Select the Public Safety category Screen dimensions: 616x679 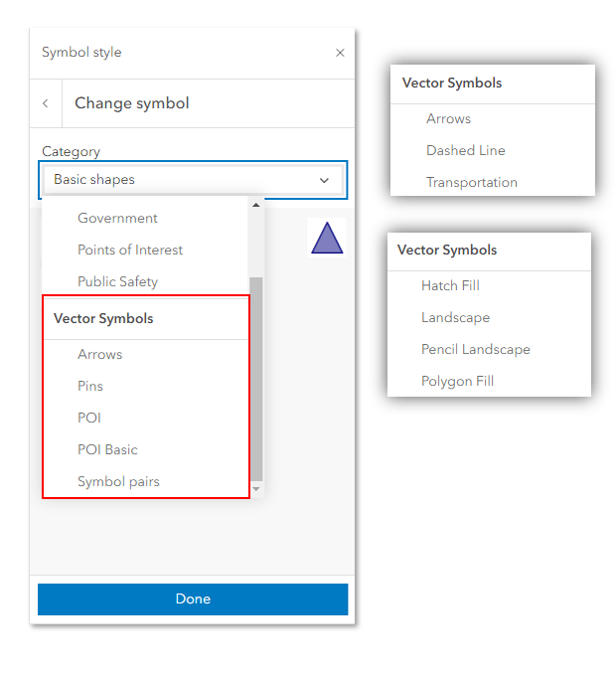pos(117,281)
